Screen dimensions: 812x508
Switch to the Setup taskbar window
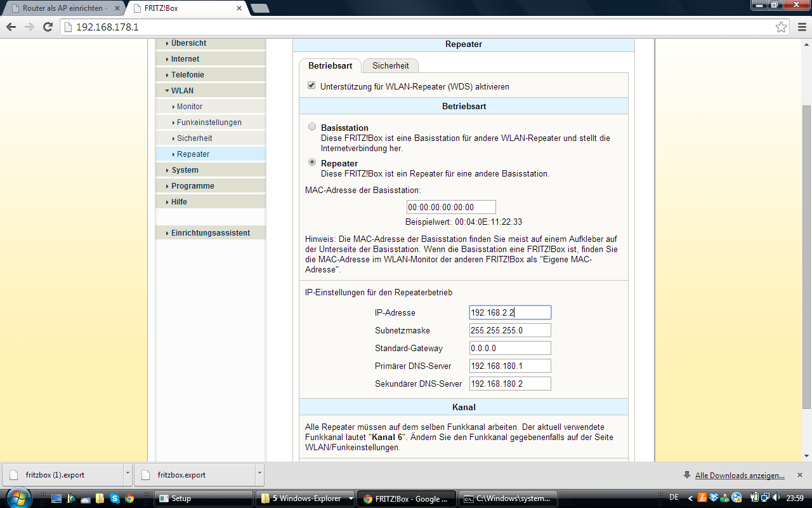tap(203, 498)
